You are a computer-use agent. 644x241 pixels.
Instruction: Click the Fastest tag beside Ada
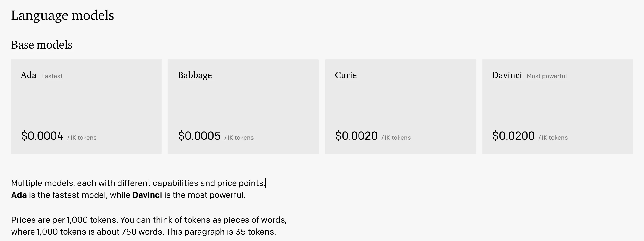point(52,76)
